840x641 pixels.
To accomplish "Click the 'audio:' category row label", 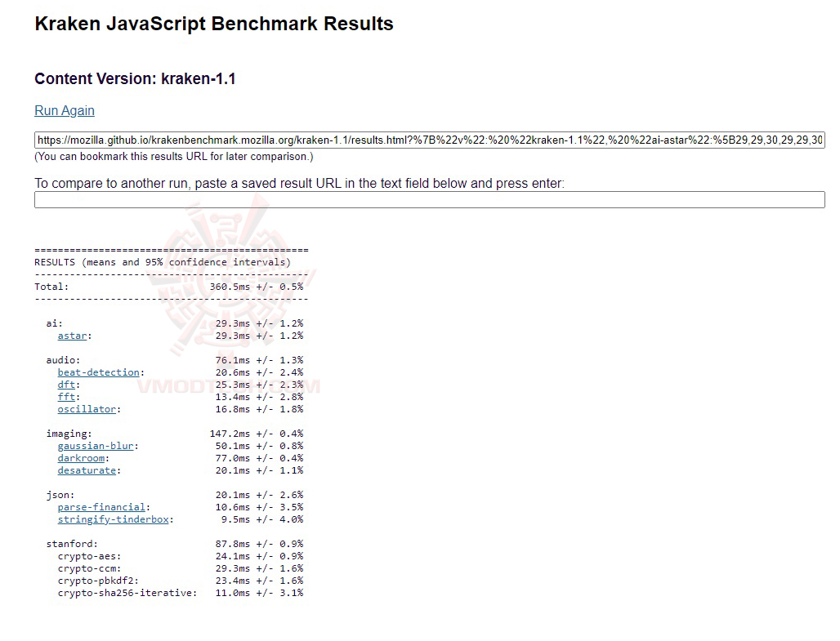I will point(63,360).
